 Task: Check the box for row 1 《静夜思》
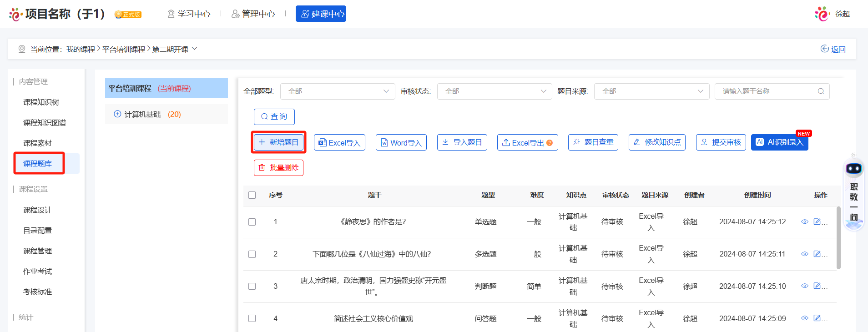pyautogui.click(x=252, y=222)
